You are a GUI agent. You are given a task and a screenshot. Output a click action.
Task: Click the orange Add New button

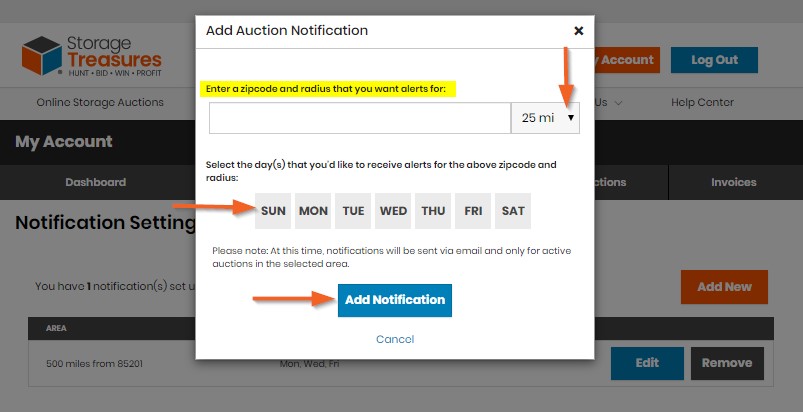724,287
